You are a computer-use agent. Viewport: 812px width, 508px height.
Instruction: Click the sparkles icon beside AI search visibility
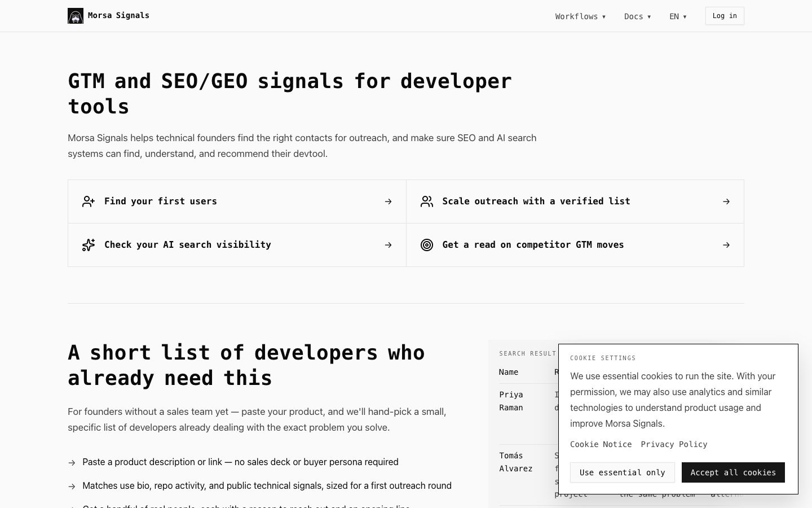89,245
